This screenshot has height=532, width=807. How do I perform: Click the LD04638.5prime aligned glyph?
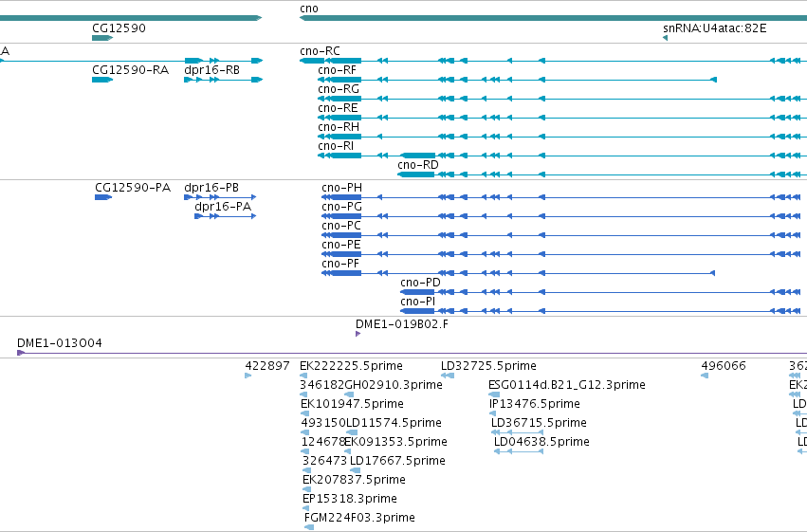[519, 452]
